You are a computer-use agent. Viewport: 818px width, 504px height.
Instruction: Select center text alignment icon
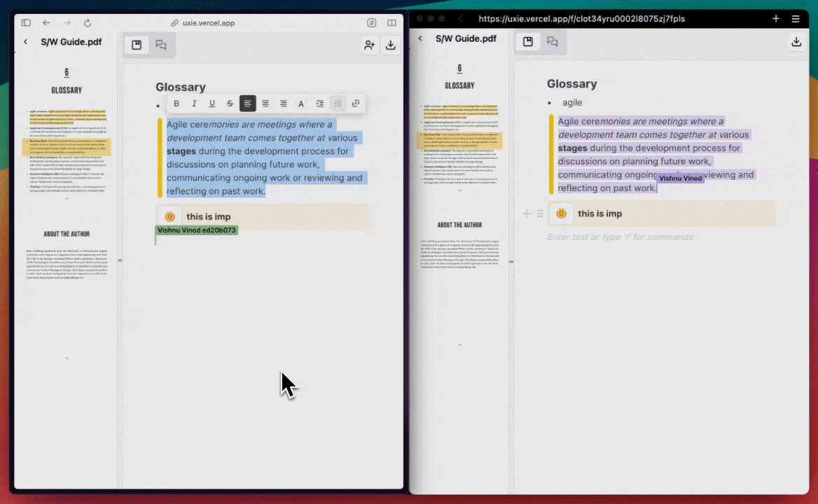265,103
